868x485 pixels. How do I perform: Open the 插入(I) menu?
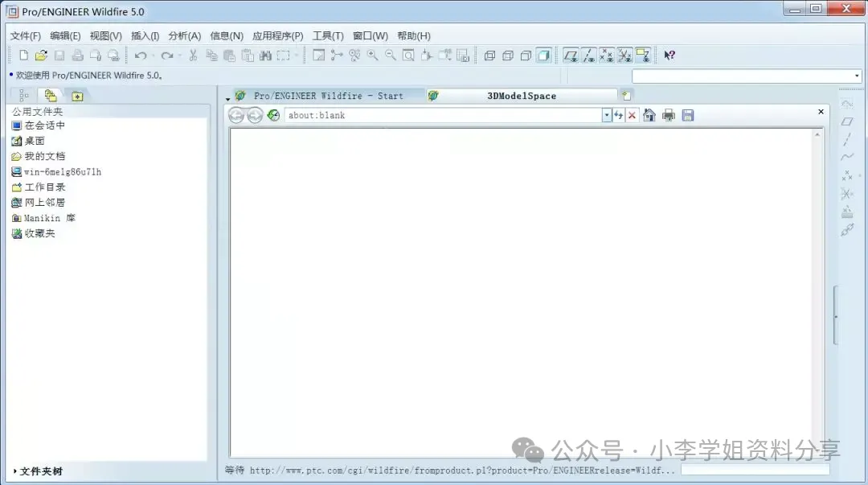point(145,35)
